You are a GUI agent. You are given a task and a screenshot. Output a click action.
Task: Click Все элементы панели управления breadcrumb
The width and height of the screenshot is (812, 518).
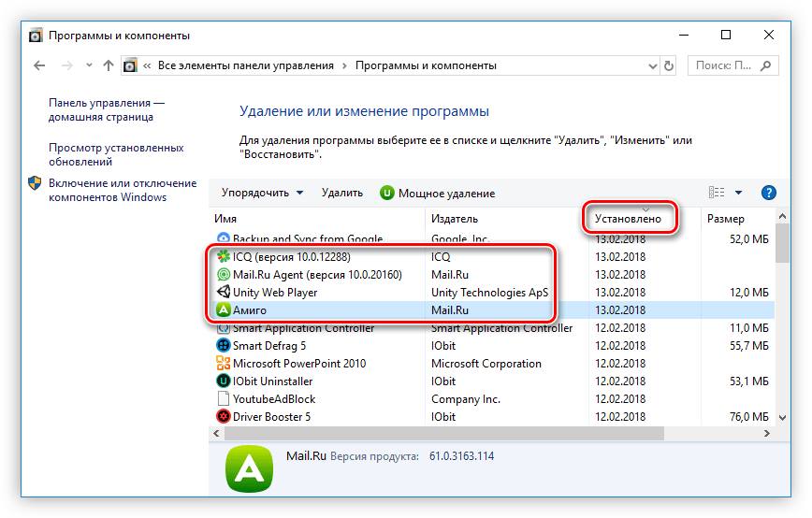point(245,65)
